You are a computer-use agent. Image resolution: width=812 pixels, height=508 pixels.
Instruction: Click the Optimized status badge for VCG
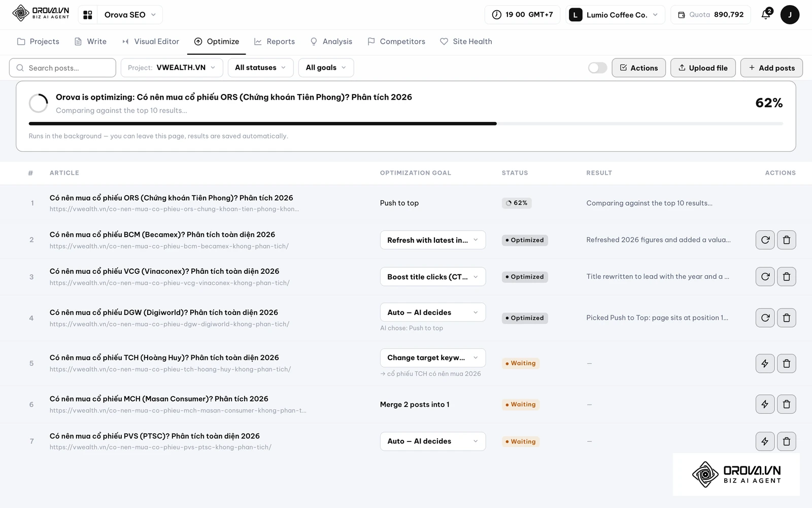click(x=525, y=277)
